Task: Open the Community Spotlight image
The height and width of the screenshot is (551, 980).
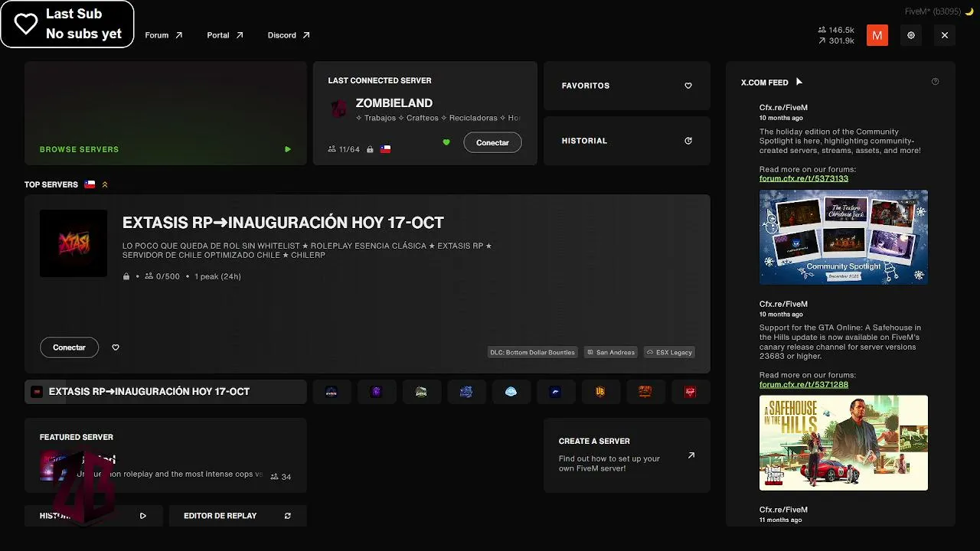Action: (x=844, y=237)
